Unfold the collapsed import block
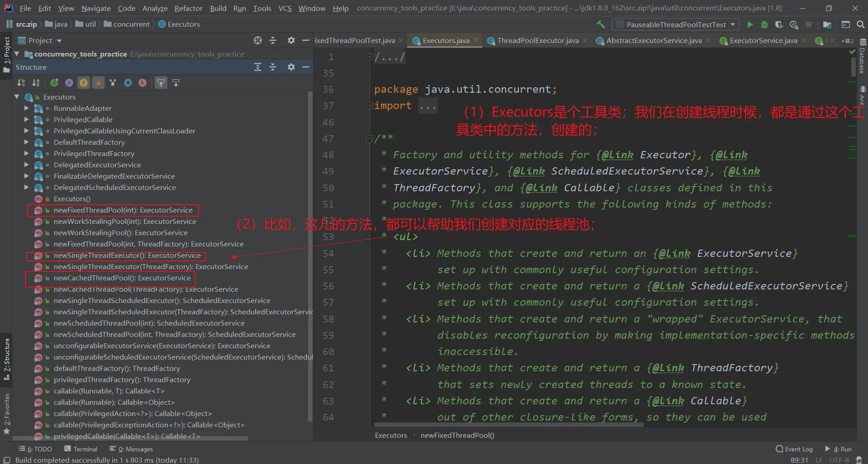The width and height of the screenshot is (868, 464). pyautogui.click(x=370, y=106)
